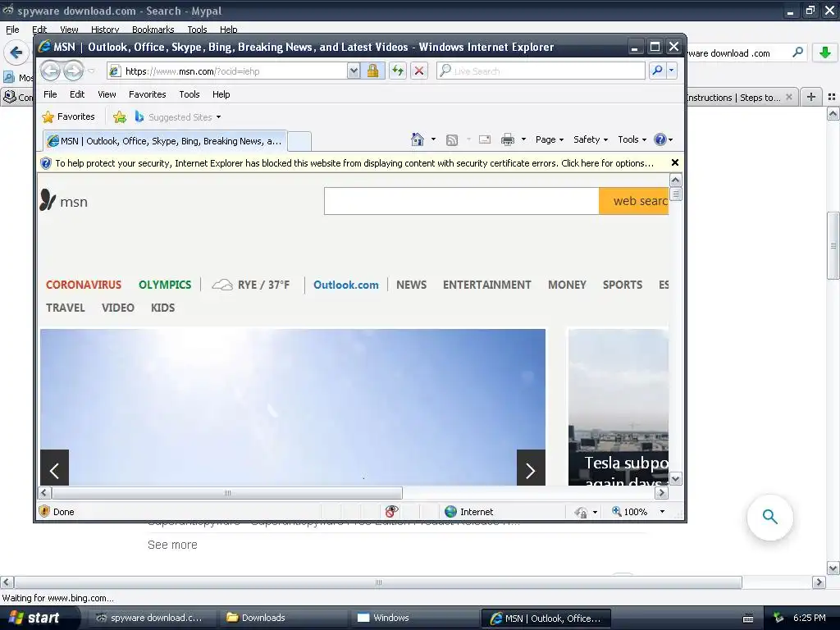The height and width of the screenshot is (630, 840).
Task: Dismiss the security information bar
Action: [x=675, y=162]
